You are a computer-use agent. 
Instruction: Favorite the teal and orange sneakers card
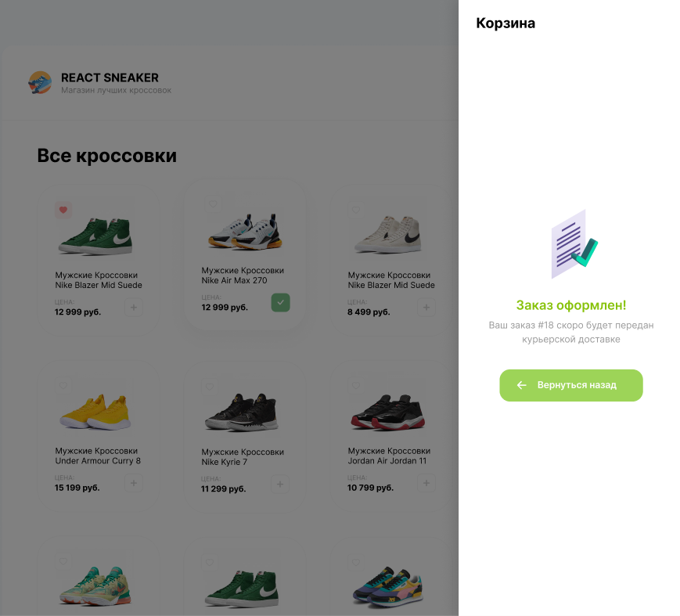(63, 561)
